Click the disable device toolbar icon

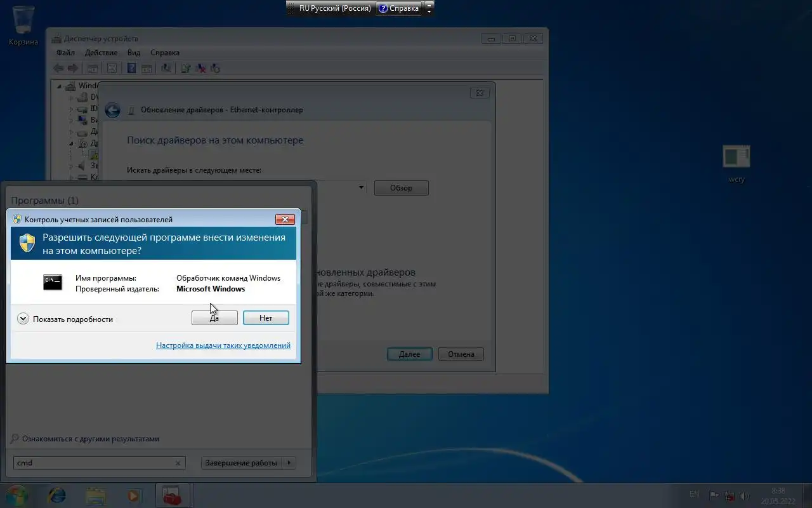pyautogui.click(x=216, y=69)
